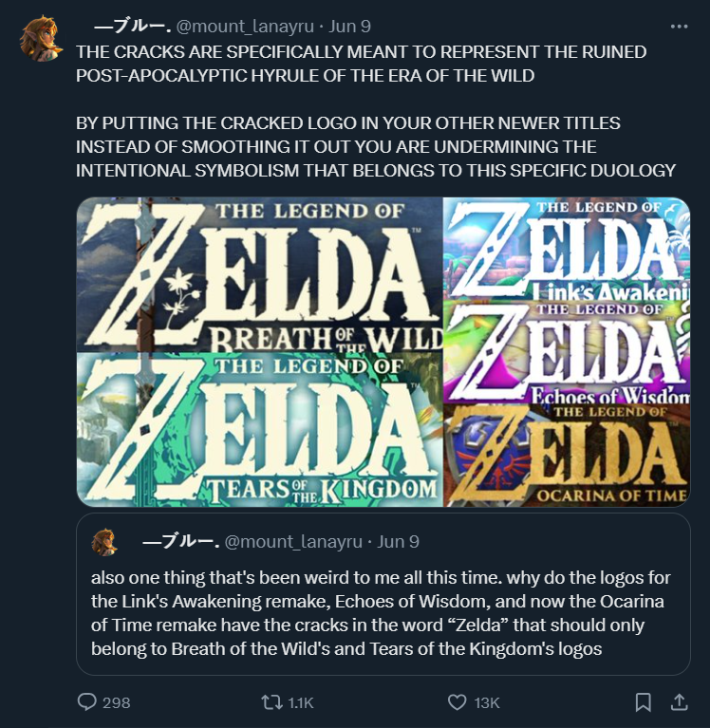The height and width of the screenshot is (728, 710).
Task: Open the three-dot more options menu
Action: coord(679,27)
